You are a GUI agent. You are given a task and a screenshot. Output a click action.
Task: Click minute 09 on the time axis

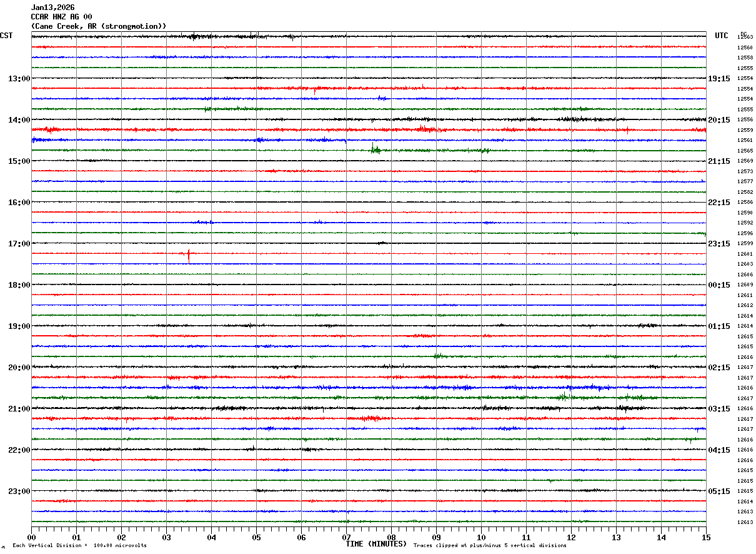tap(436, 537)
